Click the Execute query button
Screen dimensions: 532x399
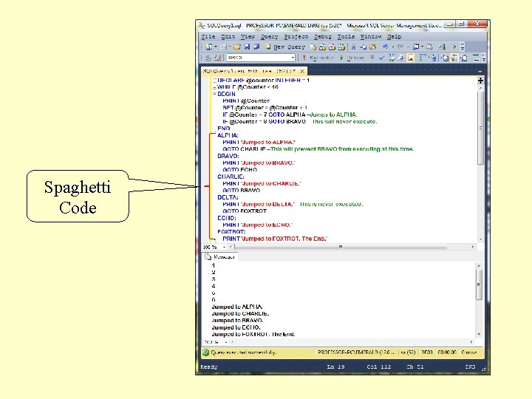pos(321,58)
